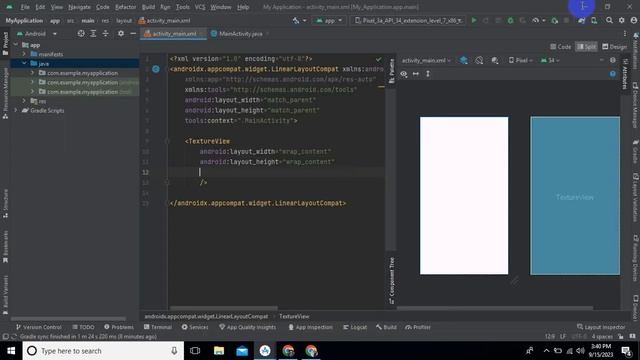Open the VCS menu

200,7
